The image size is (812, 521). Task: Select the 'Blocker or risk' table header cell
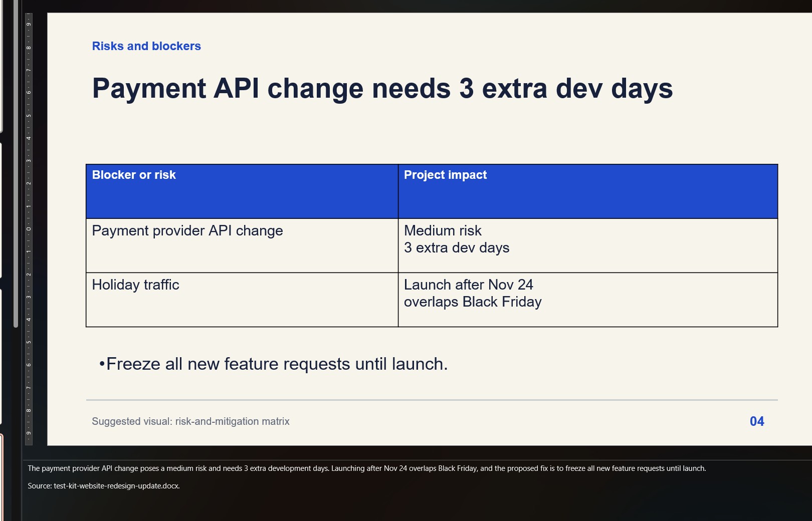click(x=242, y=191)
